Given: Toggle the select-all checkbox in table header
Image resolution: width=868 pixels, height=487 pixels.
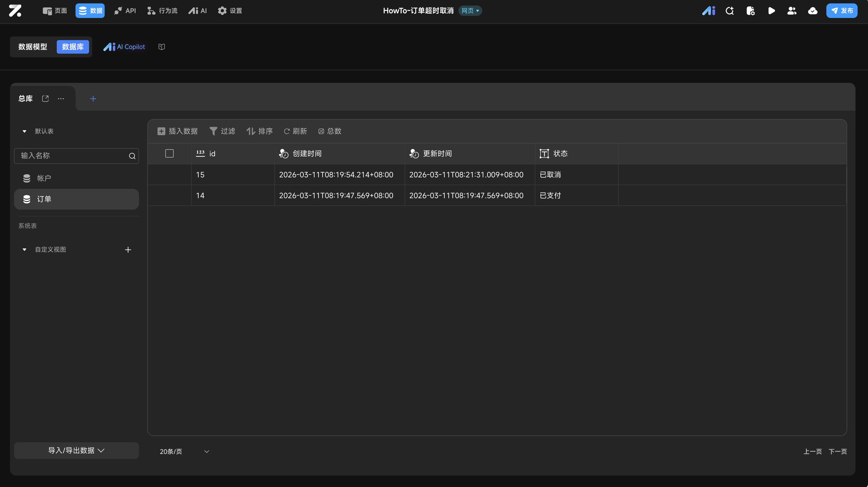Looking at the screenshot, I should 169,154.
